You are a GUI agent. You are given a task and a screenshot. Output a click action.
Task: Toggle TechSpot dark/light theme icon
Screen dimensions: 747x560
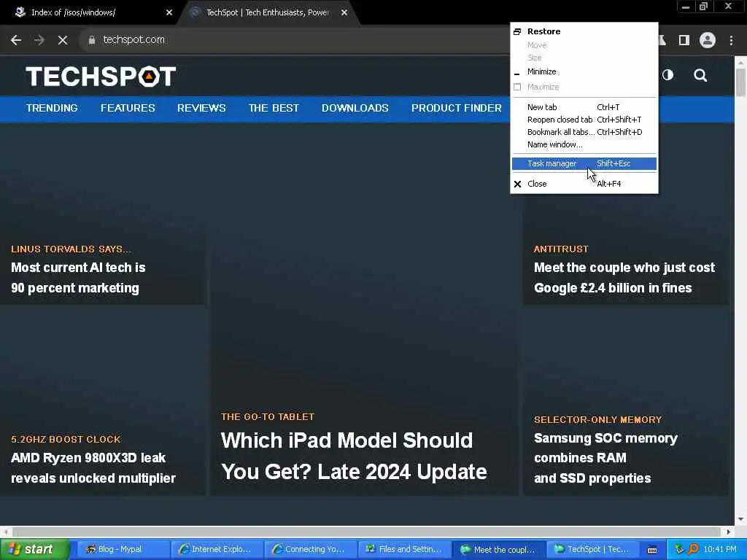tap(667, 75)
